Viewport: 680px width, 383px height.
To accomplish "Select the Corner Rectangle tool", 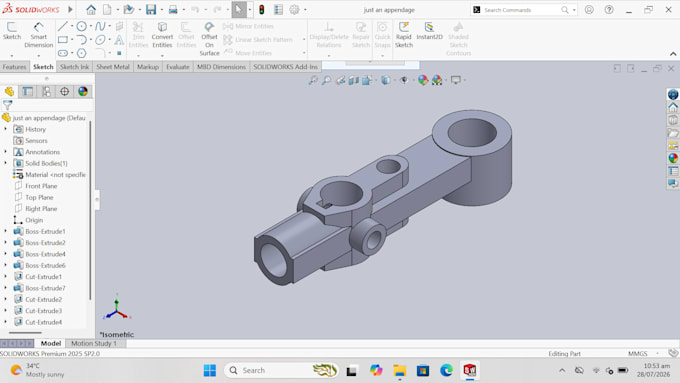I will [62, 40].
